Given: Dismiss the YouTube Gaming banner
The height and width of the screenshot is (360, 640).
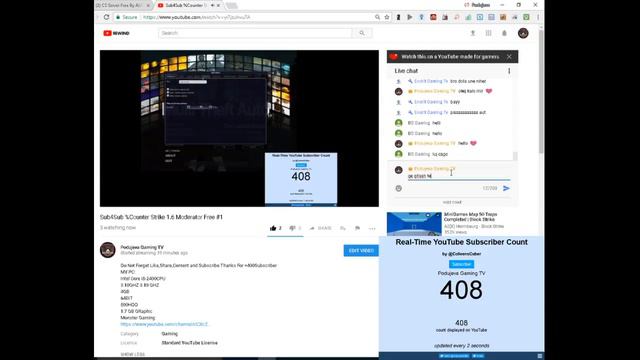Looking at the screenshot, I should pyautogui.click(x=509, y=57).
